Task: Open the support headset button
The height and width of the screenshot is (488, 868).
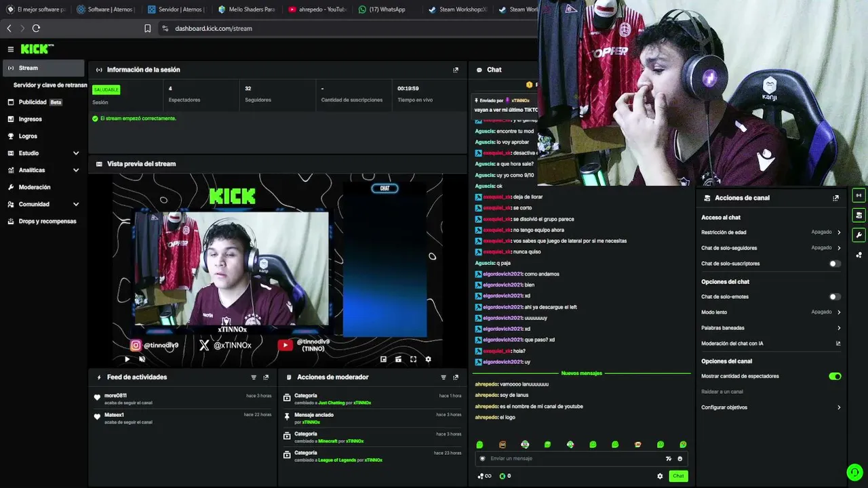Action: tap(854, 472)
